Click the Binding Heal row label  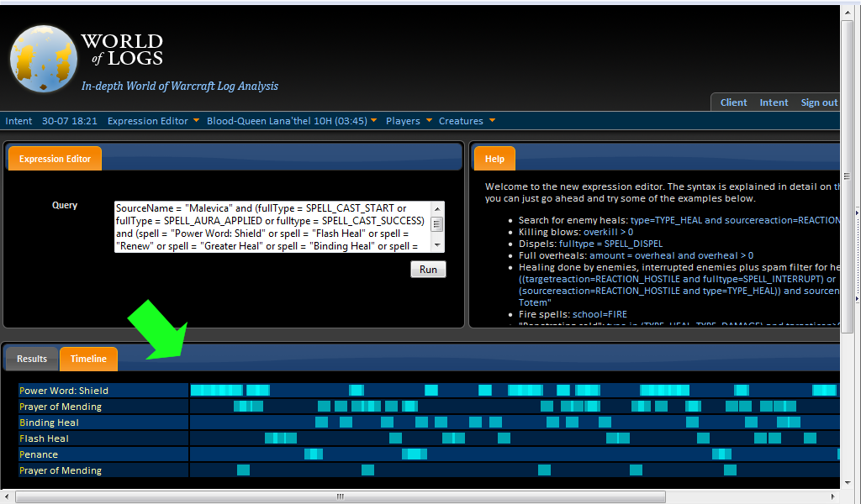[x=49, y=423]
